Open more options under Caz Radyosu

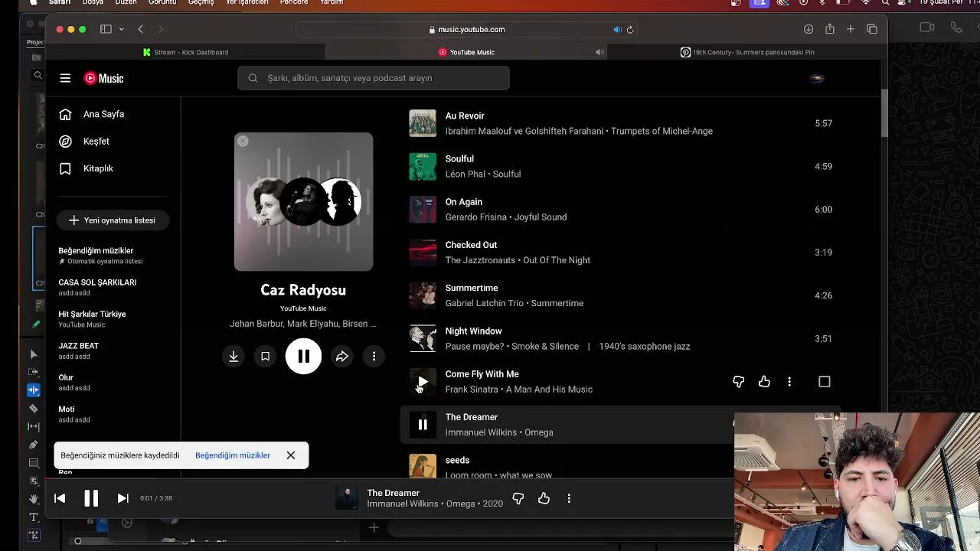click(374, 357)
